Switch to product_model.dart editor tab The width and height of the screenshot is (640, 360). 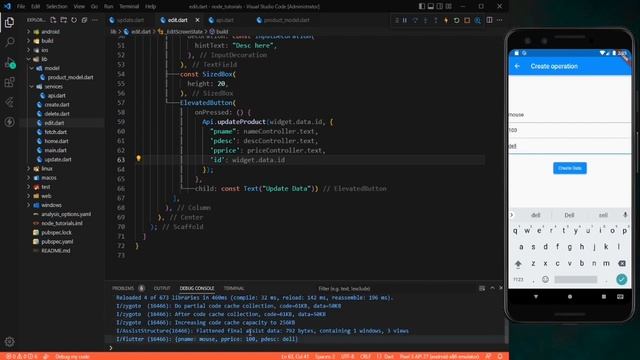pyautogui.click(x=286, y=20)
